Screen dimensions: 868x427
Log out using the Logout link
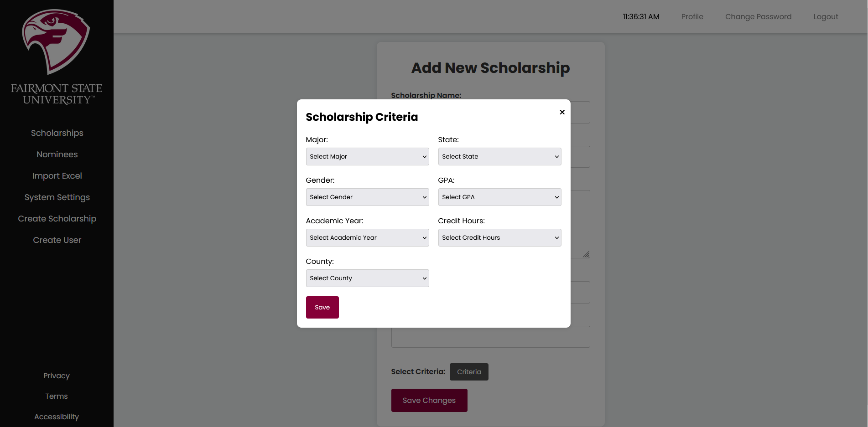click(x=826, y=16)
